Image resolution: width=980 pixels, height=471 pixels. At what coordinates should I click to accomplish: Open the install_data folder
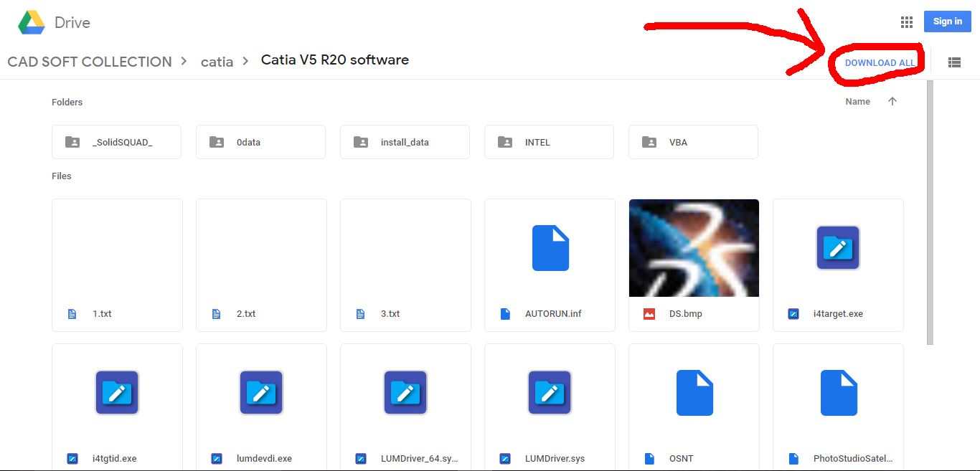tap(405, 142)
